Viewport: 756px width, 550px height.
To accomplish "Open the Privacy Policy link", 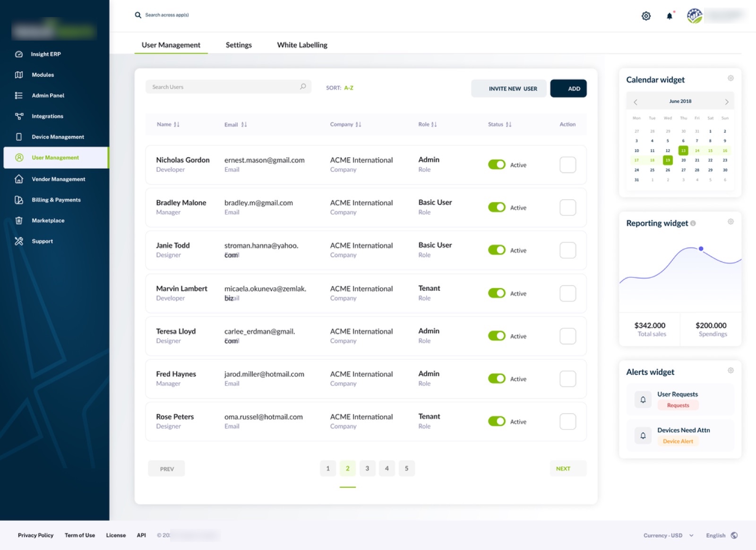I will tap(35, 535).
